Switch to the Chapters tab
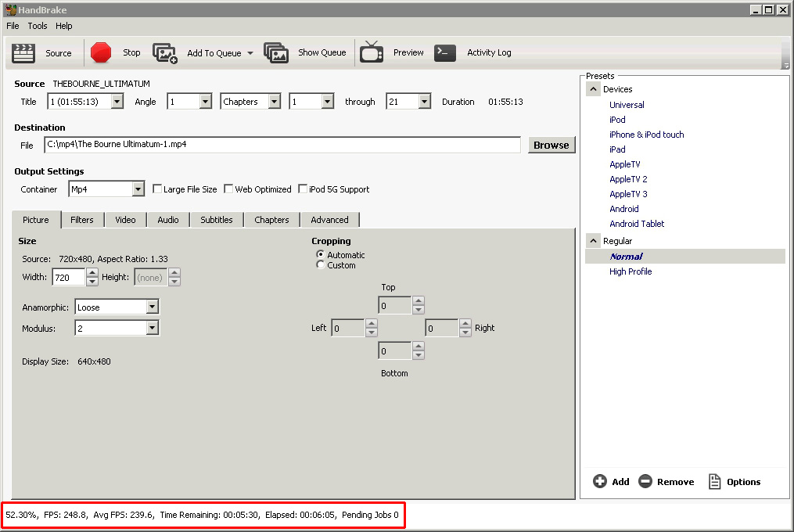Viewport: 794px width, 532px height. (272, 220)
